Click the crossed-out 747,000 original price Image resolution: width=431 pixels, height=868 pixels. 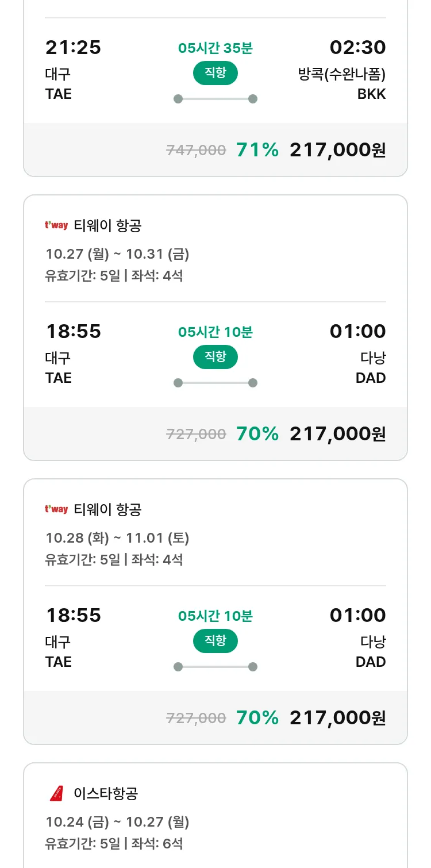pyautogui.click(x=196, y=151)
